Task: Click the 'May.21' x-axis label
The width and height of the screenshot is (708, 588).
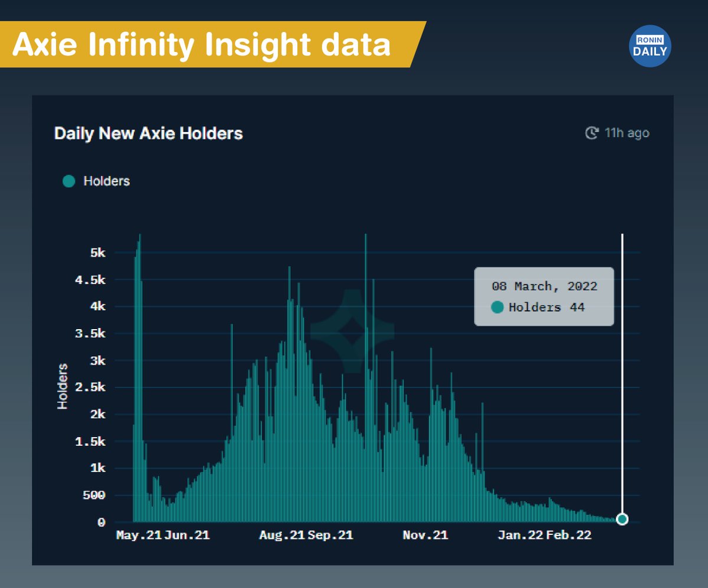Action: [138, 536]
